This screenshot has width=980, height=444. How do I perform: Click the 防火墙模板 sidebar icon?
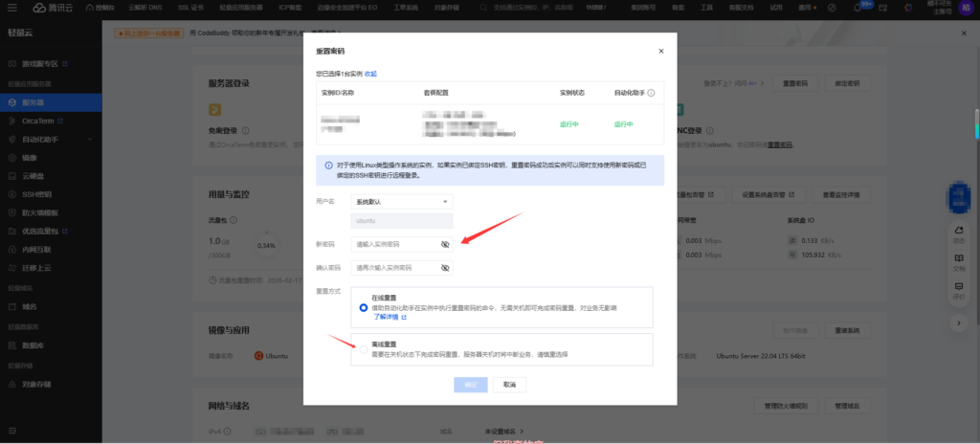11,212
